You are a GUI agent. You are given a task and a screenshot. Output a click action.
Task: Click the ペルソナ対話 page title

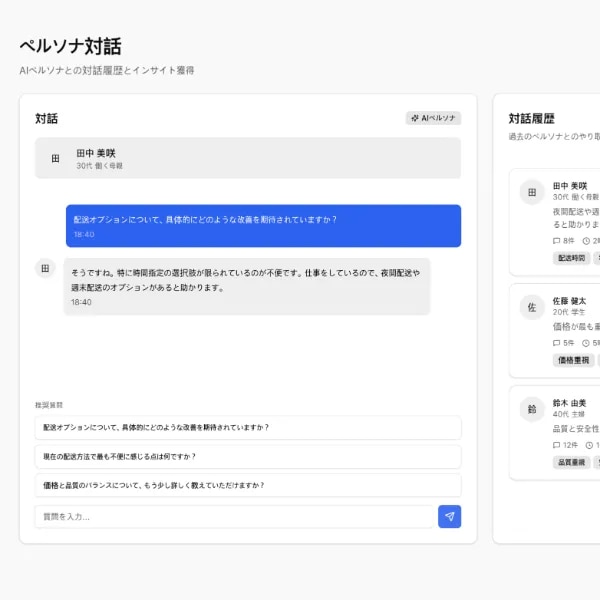point(70,46)
